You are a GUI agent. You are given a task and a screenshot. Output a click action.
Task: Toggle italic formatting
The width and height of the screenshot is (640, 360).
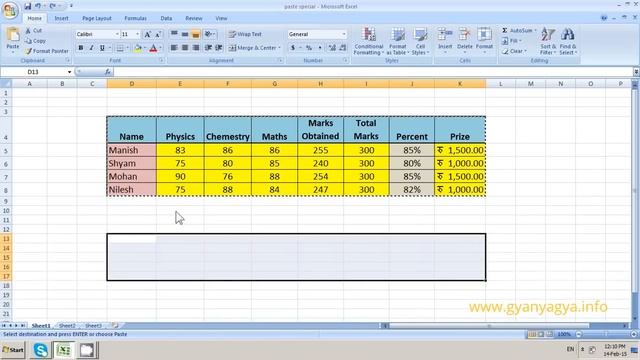point(91,48)
